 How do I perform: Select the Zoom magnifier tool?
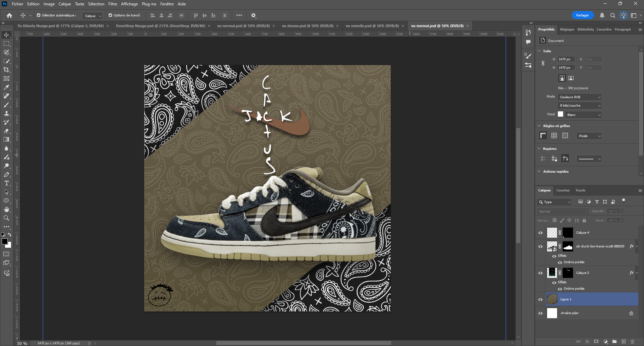pyautogui.click(x=6, y=218)
